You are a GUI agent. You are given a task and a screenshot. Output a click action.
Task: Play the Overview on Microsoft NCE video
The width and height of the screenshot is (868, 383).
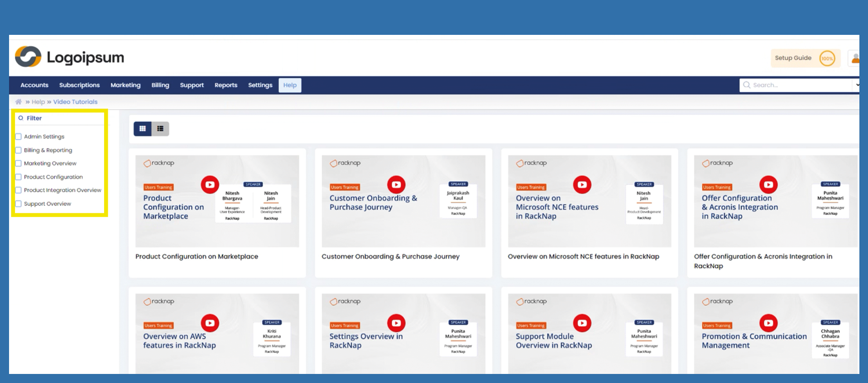coord(582,185)
